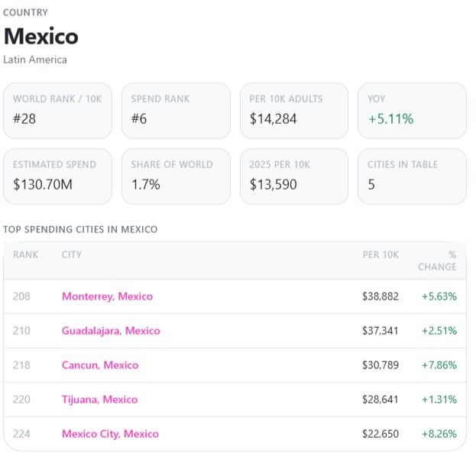Click rank 208 in the Monterrey row
The height and width of the screenshot is (466, 476).
click(x=21, y=296)
